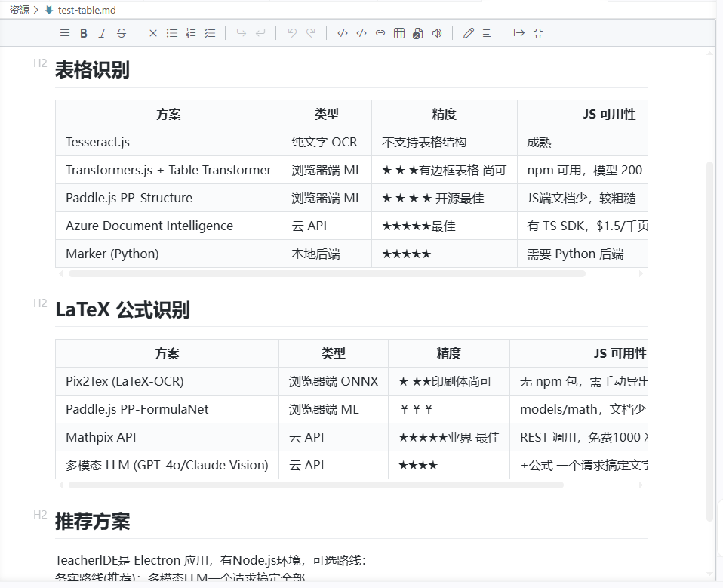Insert a numbered list
Screen dimensions: 723x588
tap(191, 33)
